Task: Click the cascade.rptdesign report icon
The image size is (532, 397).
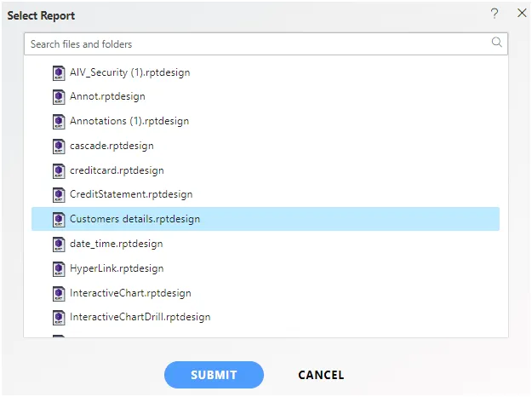Action: 59,147
